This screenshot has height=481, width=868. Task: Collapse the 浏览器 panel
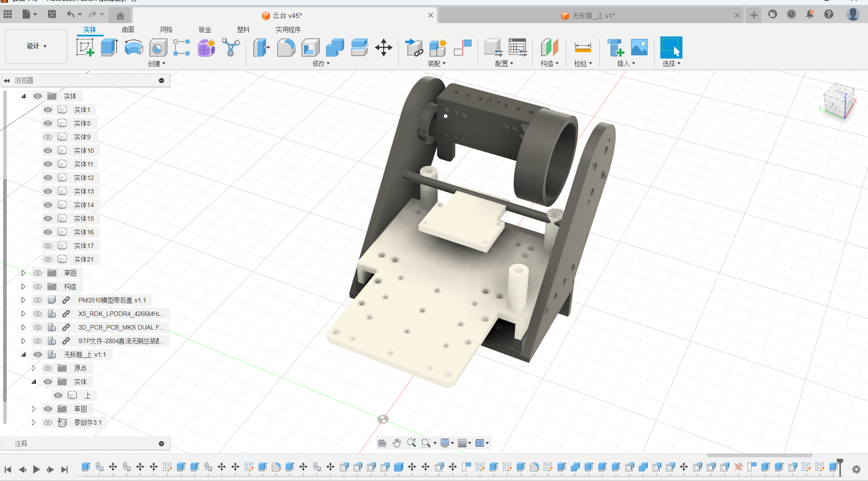7,81
